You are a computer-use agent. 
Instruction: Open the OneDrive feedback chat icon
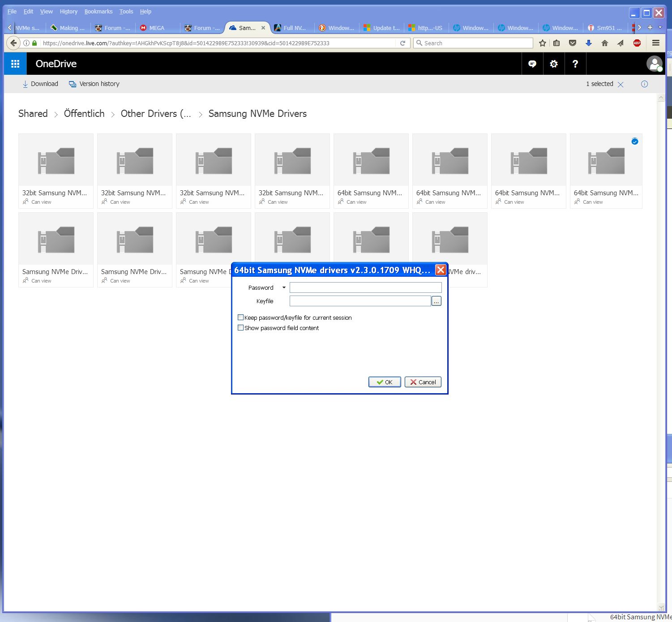tap(532, 64)
